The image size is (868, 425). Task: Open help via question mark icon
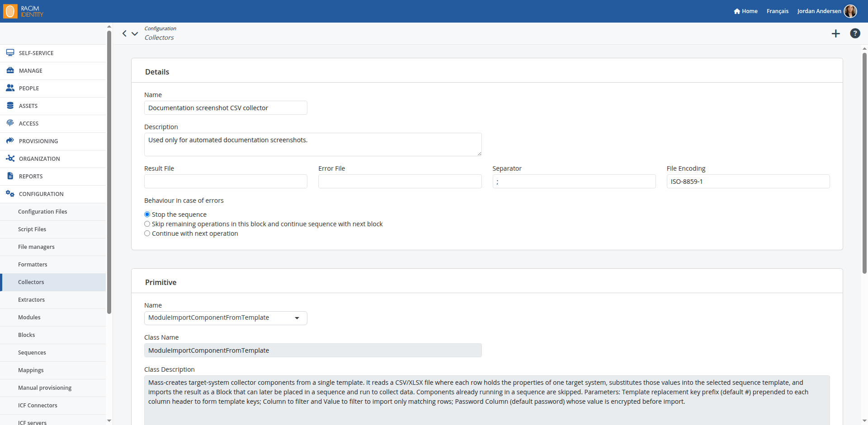coord(855,33)
